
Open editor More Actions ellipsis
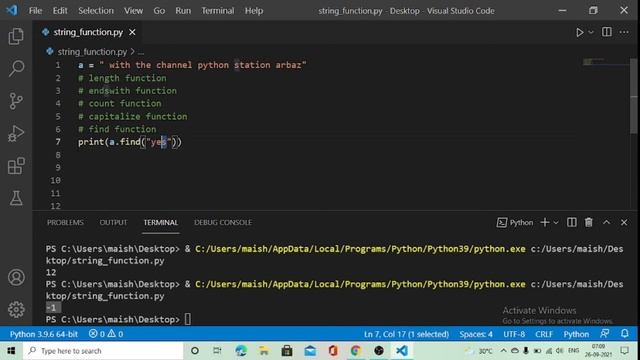(x=624, y=32)
